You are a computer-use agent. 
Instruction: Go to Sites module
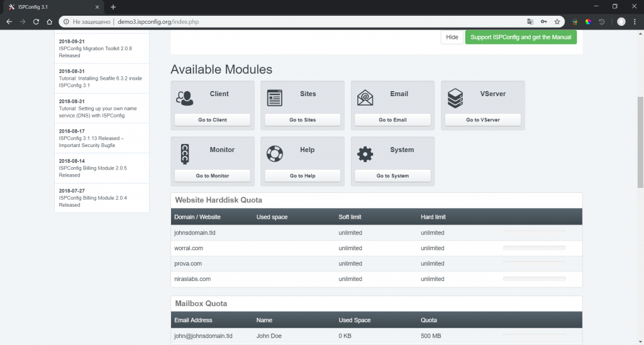[x=303, y=120]
